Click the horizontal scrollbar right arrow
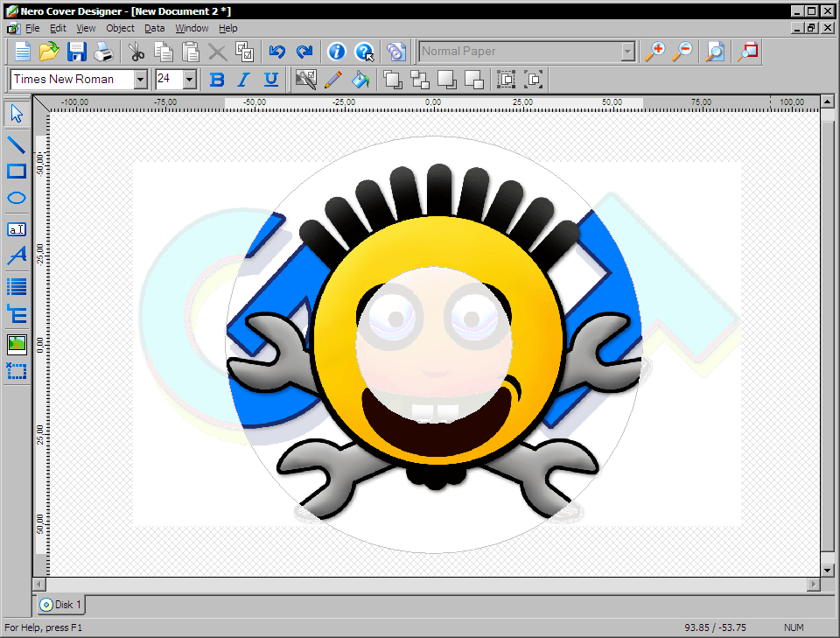The width and height of the screenshot is (840, 638). pos(814,584)
